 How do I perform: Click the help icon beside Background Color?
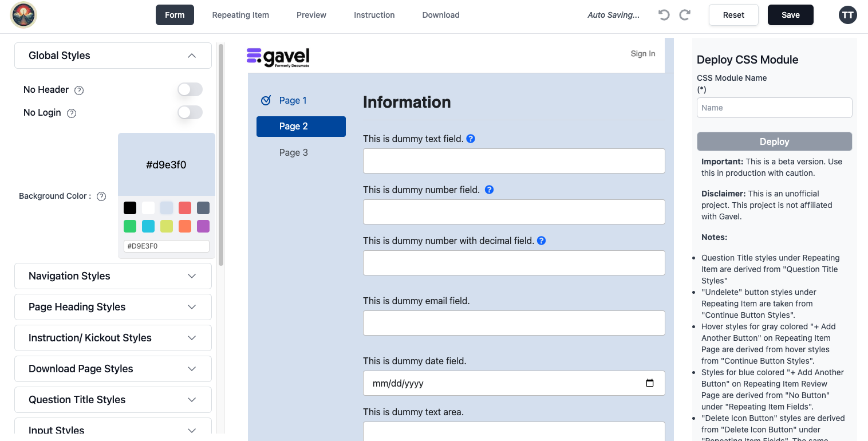101,196
